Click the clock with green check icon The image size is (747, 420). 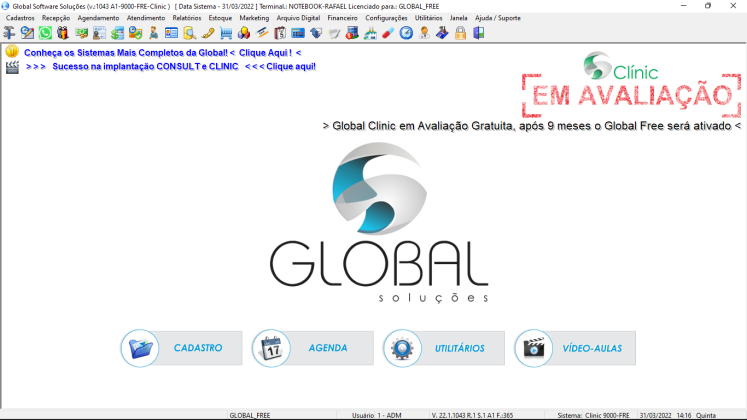click(x=135, y=33)
